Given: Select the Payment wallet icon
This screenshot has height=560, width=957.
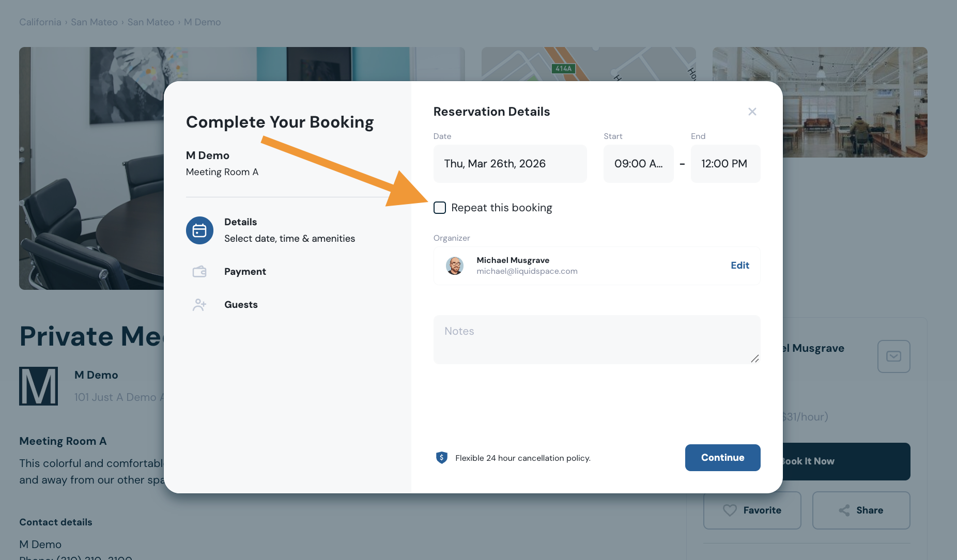Looking at the screenshot, I should pos(199,272).
